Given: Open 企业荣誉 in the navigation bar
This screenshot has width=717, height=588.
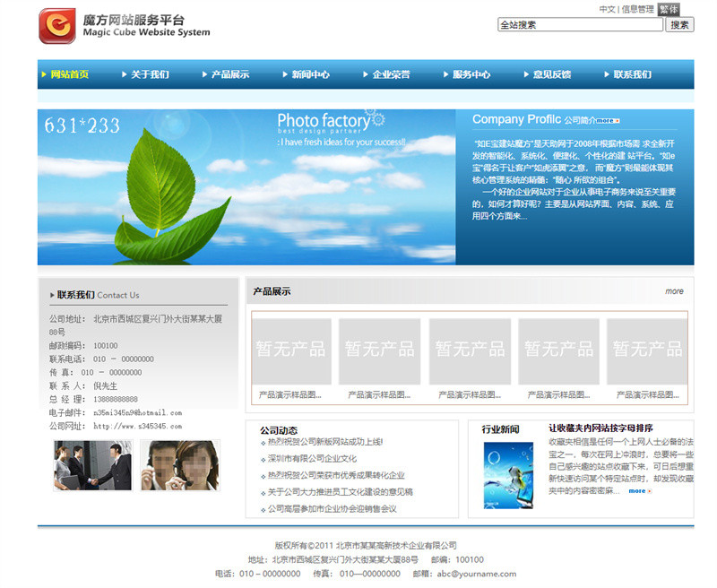Looking at the screenshot, I should point(392,74).
